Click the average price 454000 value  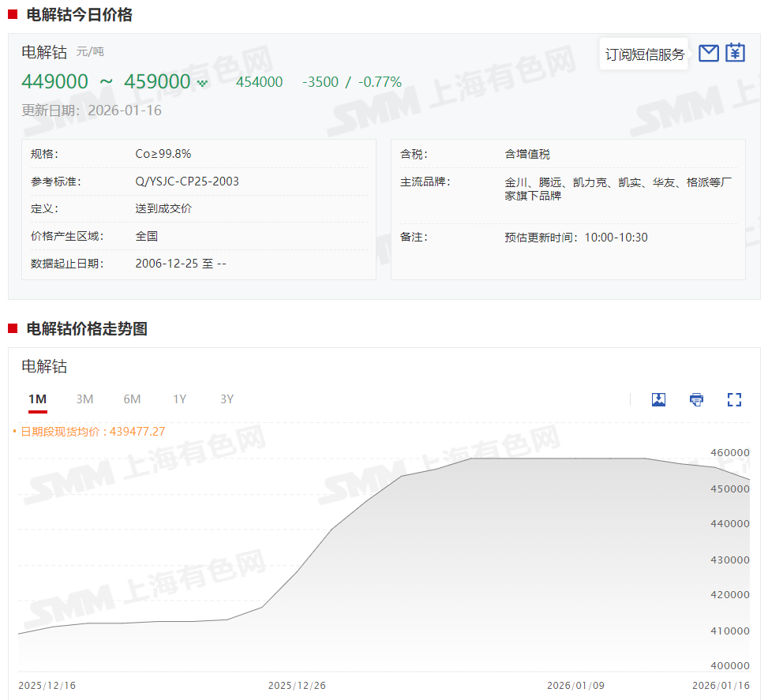(x=259, y=82)
